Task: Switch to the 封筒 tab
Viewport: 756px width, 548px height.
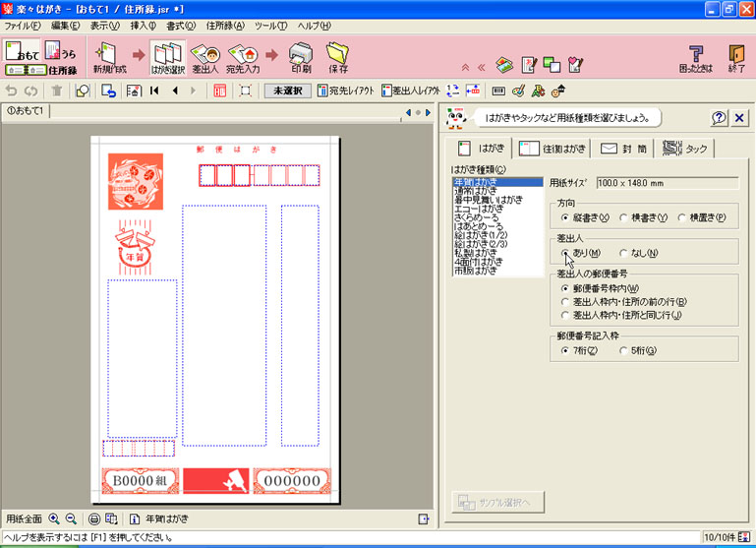Action: tap(623, 149)
